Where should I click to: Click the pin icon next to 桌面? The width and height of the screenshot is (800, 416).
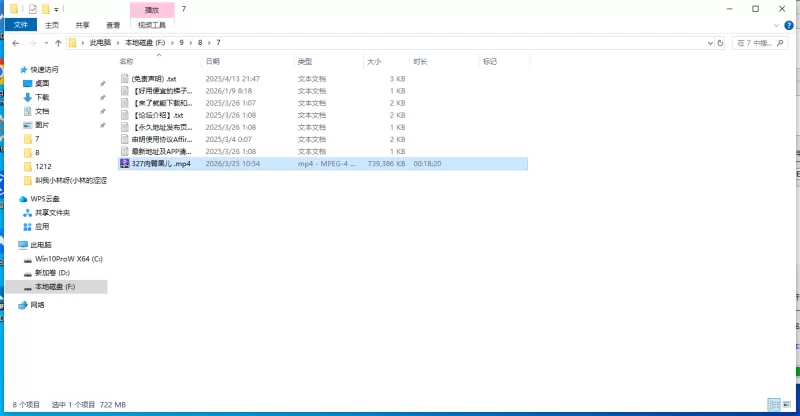pyautogui.click(x=103, y=84)
